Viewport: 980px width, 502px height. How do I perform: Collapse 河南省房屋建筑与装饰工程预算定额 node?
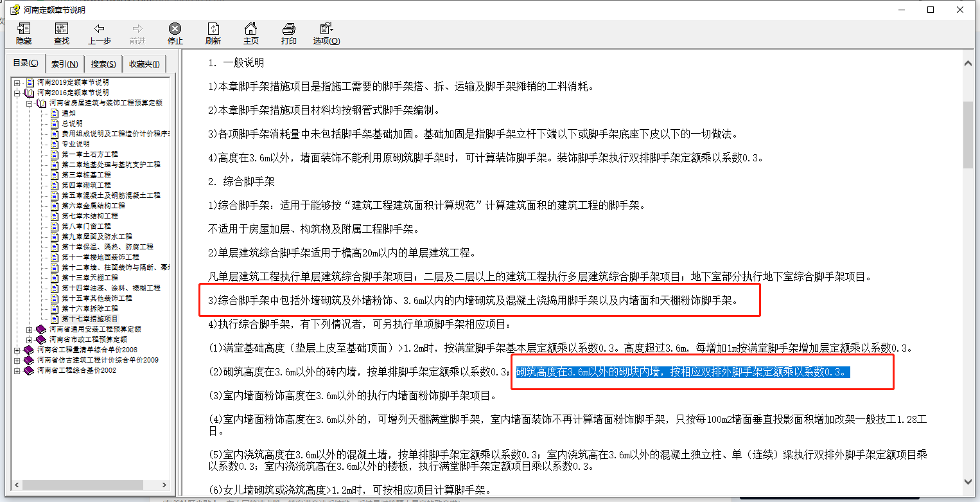30,103
